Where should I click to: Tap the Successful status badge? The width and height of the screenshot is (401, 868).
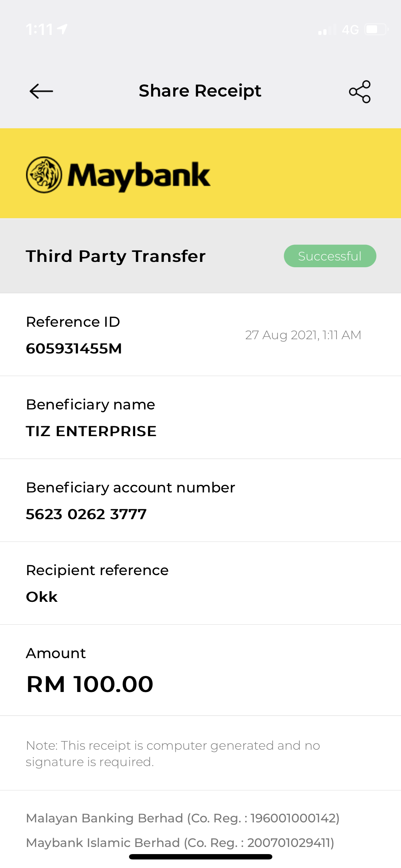tap(330, 256)
